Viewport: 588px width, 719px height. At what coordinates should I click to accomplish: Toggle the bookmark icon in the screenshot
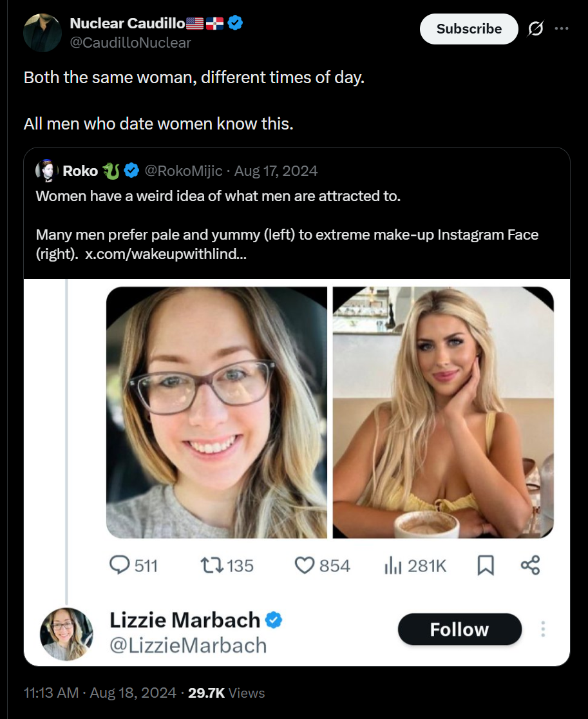pos(486,566)
